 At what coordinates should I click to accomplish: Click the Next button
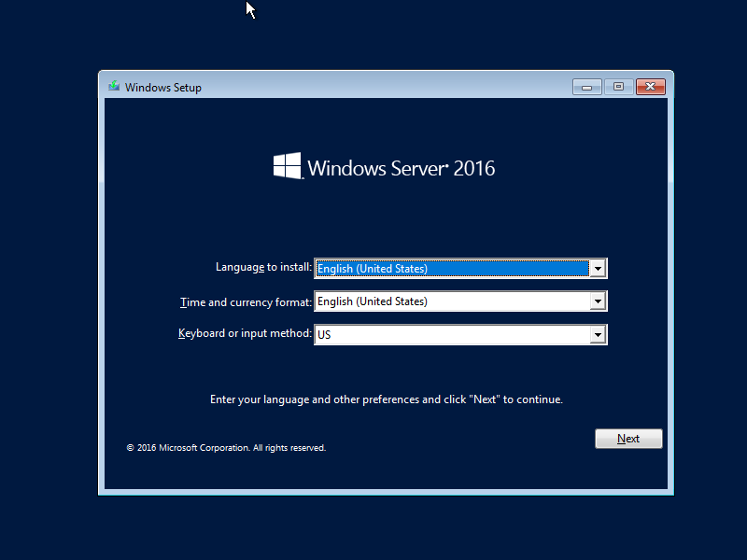coord(628,438)
